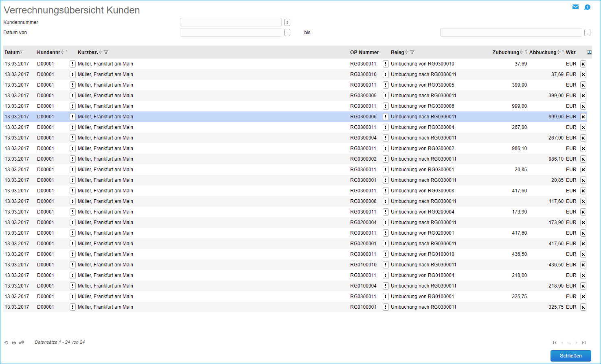The height and width of the screenshot is (364, 601).
Task: Click the Schließen button
Action: pos(570,356)
